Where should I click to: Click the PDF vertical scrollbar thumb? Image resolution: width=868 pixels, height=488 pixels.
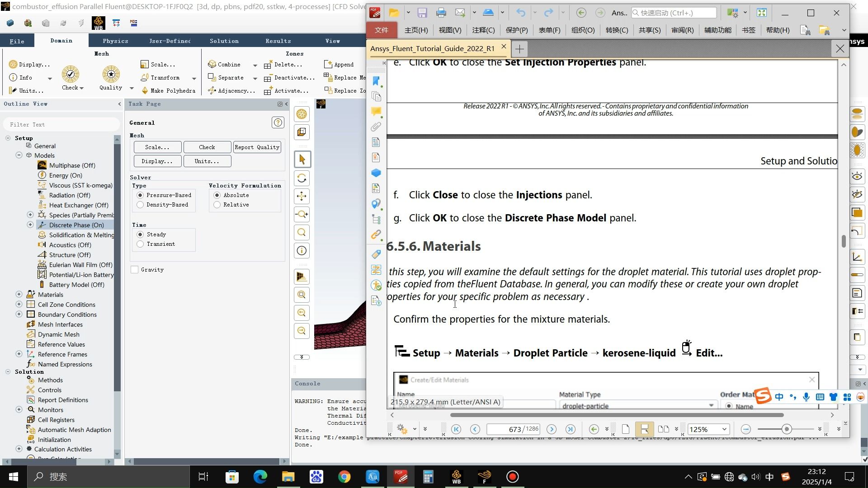click(844, 241)
